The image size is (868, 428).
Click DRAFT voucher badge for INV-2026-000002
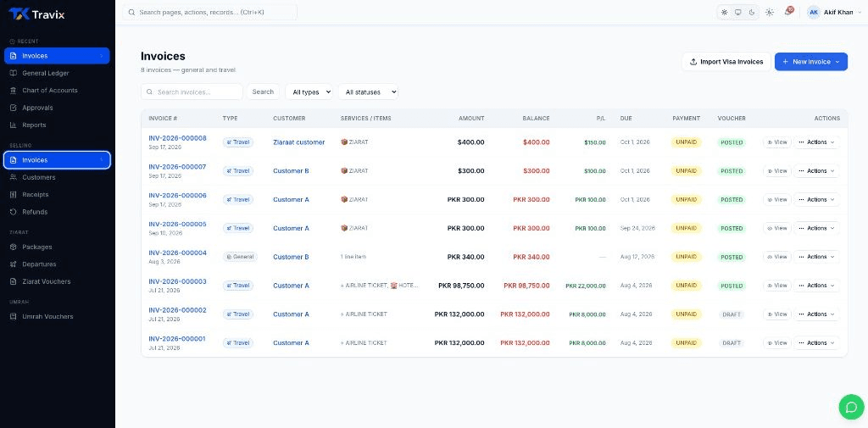732,314
